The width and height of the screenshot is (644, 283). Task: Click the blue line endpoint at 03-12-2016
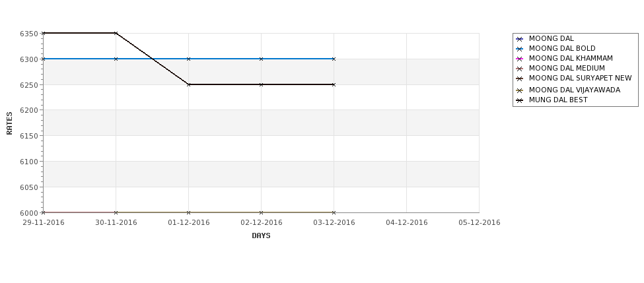(334, 59)
